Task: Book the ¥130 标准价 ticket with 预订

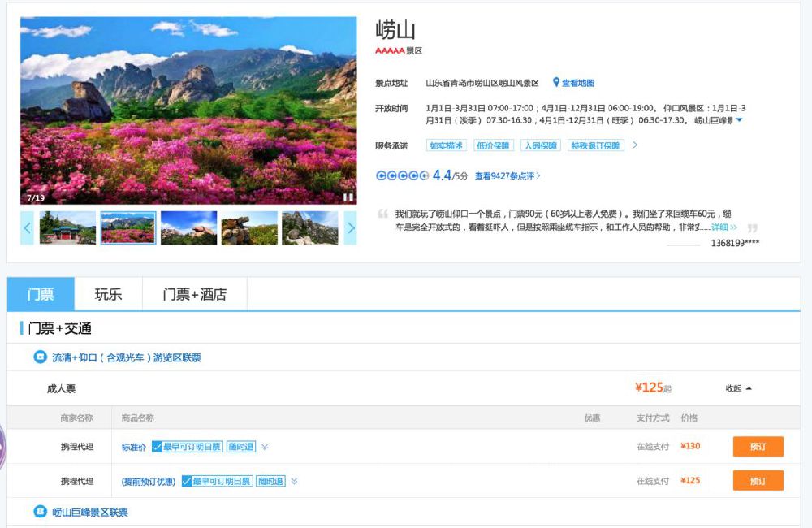Action: 758,447
